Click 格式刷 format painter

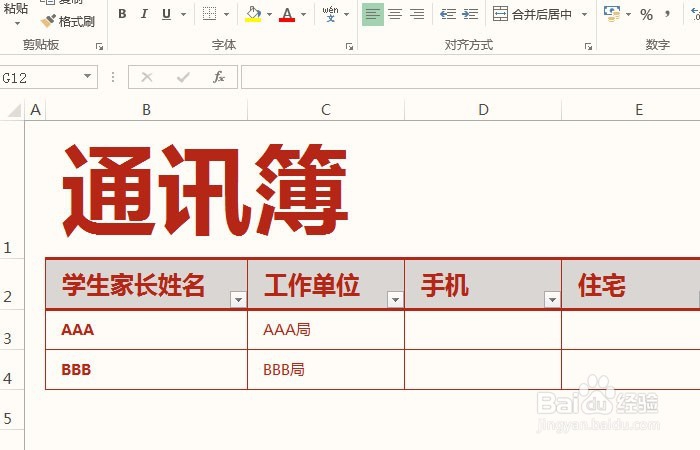coord(67,21)
